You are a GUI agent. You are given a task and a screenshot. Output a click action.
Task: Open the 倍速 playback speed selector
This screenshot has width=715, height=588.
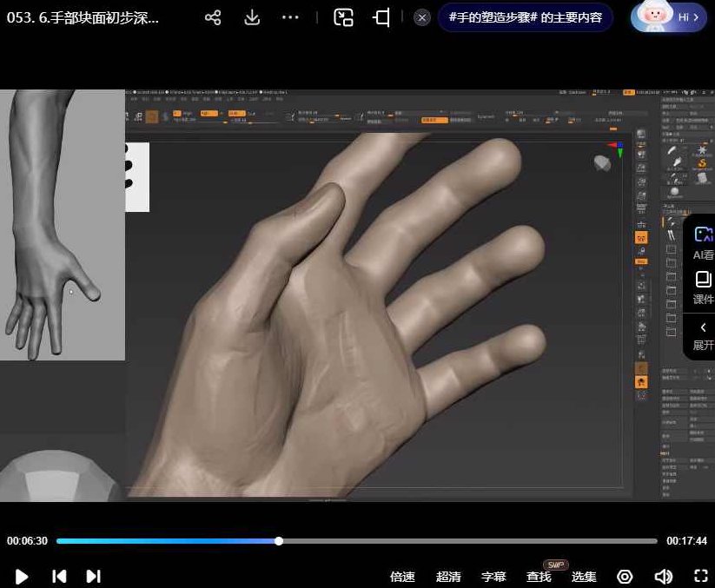click(x=402, y=576)
